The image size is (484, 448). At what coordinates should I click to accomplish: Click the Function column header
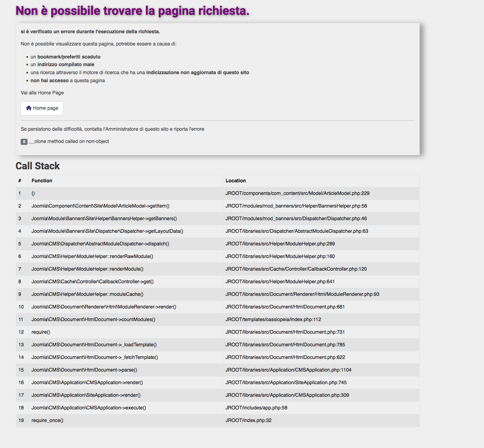(x=42, y=181)
